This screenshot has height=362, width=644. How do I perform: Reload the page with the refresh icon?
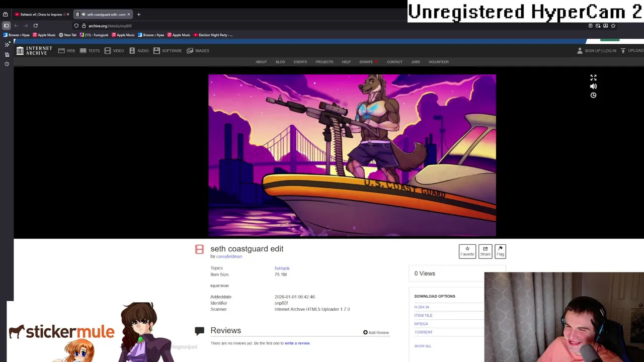pos(35,26)
